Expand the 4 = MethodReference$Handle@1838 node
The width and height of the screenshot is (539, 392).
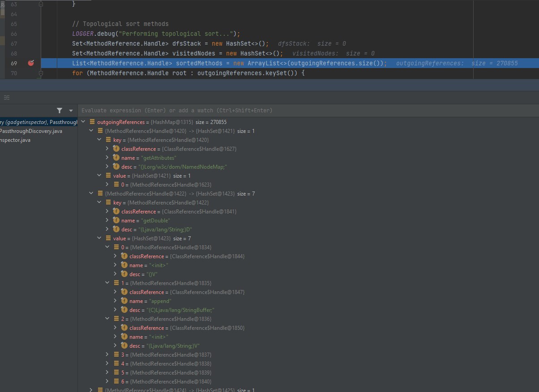click(x=107, y=363)
